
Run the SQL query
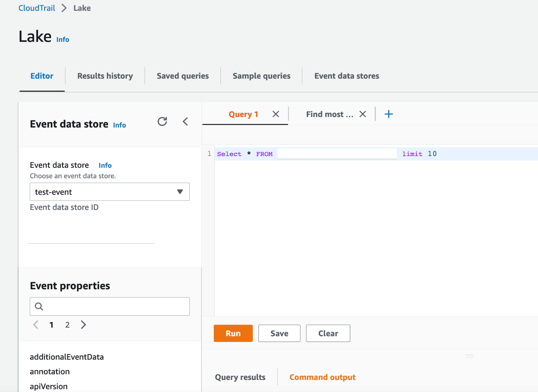(233, 333)
